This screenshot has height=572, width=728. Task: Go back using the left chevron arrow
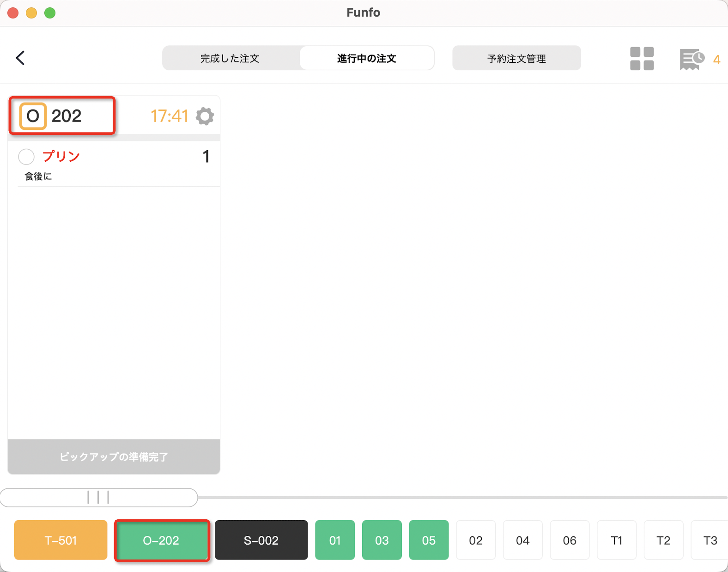click(x=20, y=58)
